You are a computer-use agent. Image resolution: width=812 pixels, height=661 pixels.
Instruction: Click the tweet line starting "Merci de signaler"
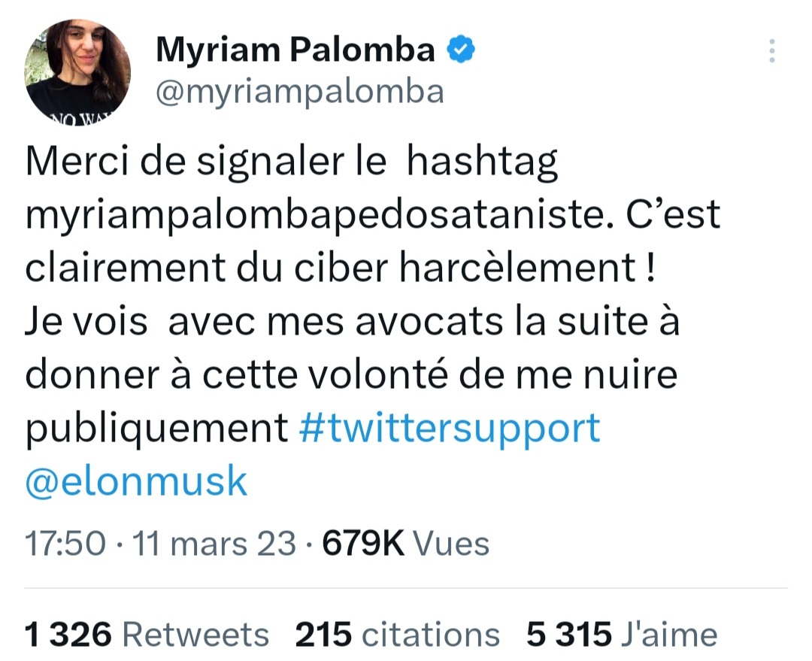click(292, 164)
